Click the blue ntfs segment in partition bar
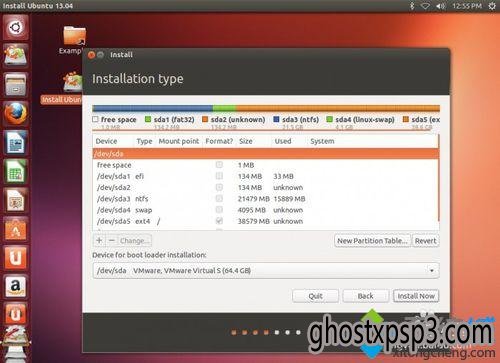 click(x=153, y=108)
